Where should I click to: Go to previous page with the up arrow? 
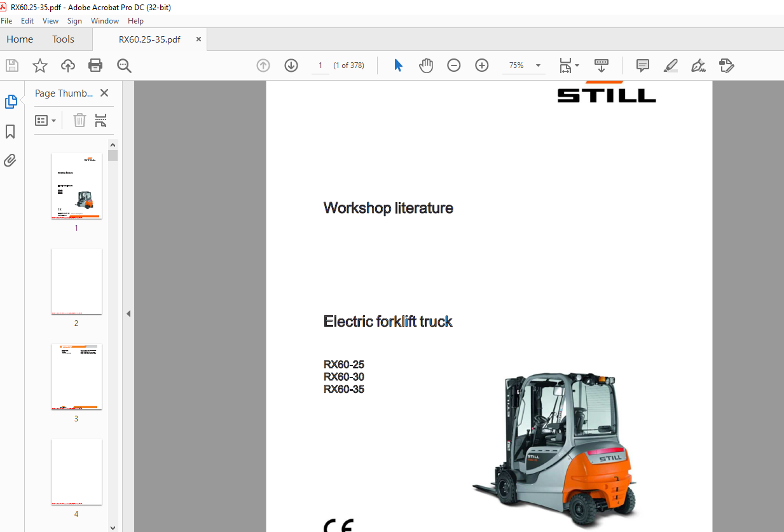pyautogui.click(x=263, y=65)
